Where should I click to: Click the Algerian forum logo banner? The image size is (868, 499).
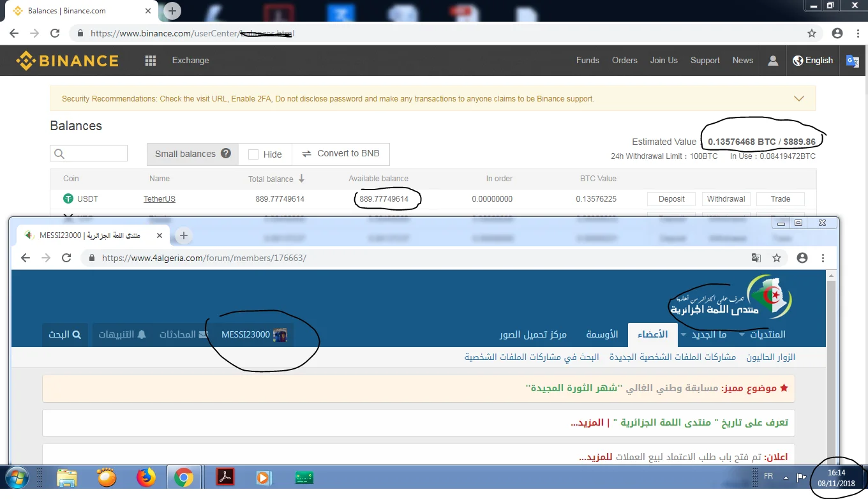click(x=731, y=299)
